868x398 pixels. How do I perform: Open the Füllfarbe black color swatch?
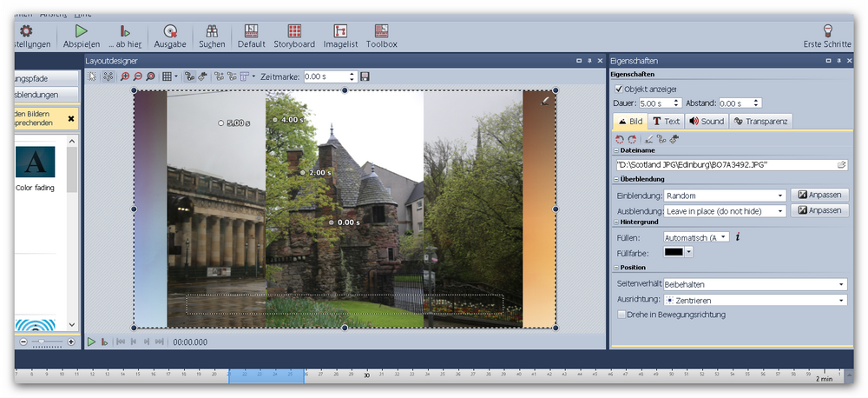tap(674, 252)
